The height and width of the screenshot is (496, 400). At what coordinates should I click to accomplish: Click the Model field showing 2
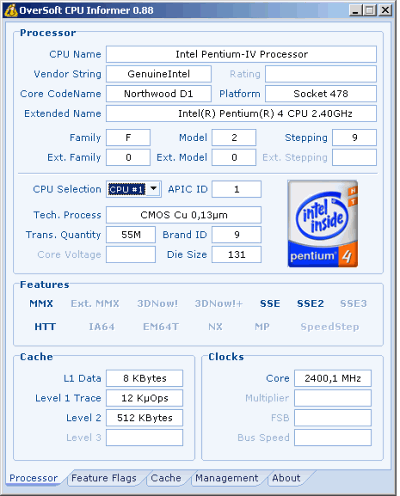234,138
